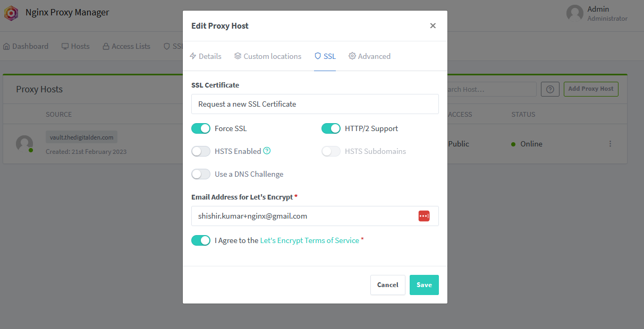Click the email validation badge icon
This screenshot has width=644, height=329.
point(423,215)
